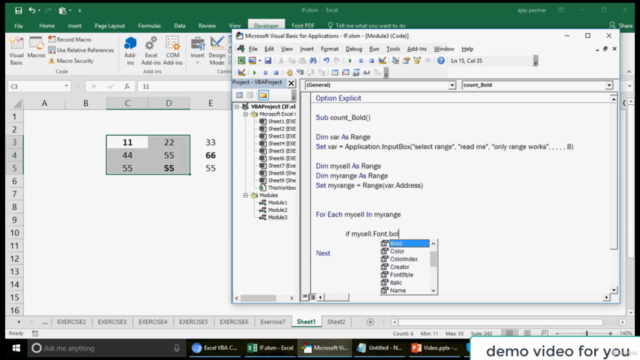
Task: Switch to Full Module View button
Action: pos(312,297)
